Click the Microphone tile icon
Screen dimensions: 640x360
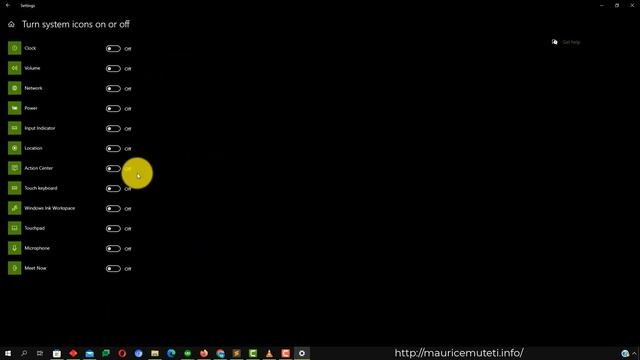(x=14, y=248)
